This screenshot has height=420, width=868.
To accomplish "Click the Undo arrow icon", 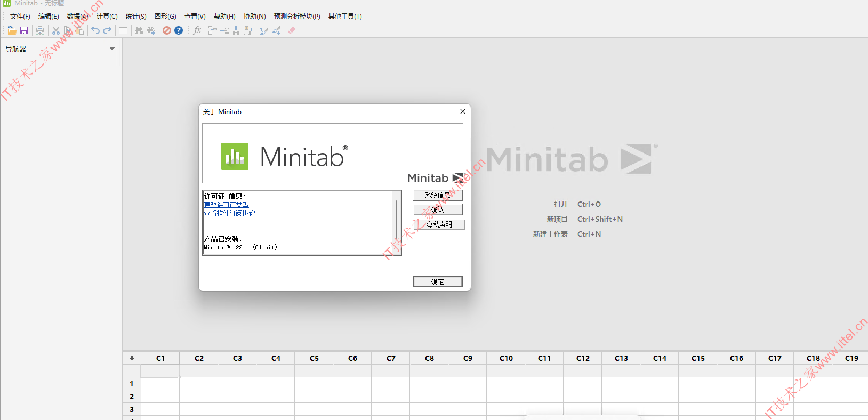I will click(95, 30).
